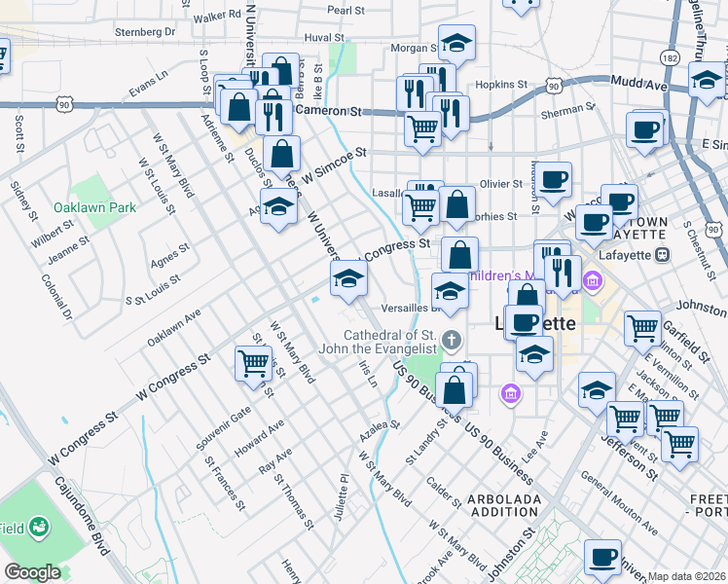728x584 pixels.
Task: Select the school marker above Jefferson St
Action: (x=597, y=392)
